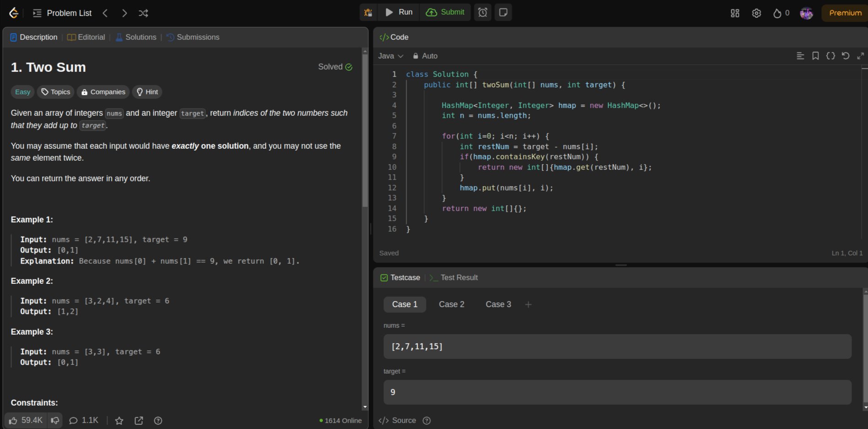Viewport: 868px width, 429px height.
Task: Select the Case 2 testcase tab
Action: coord(451,304)
